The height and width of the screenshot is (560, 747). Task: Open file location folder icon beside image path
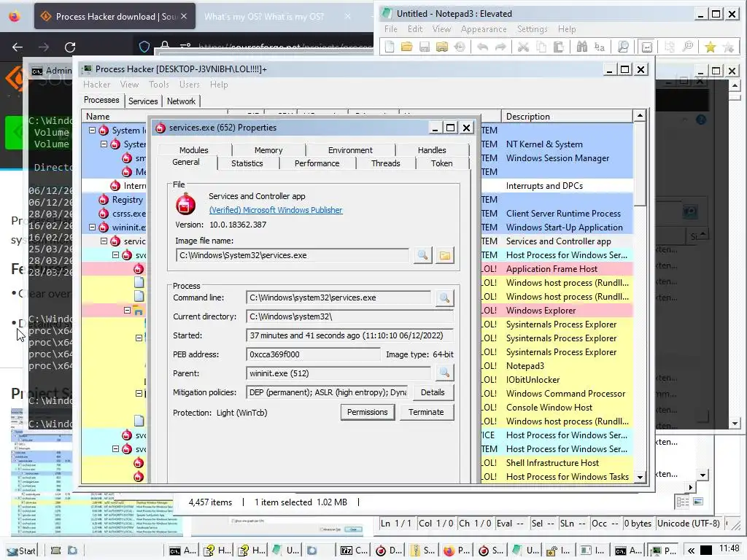tap(444, 255)
